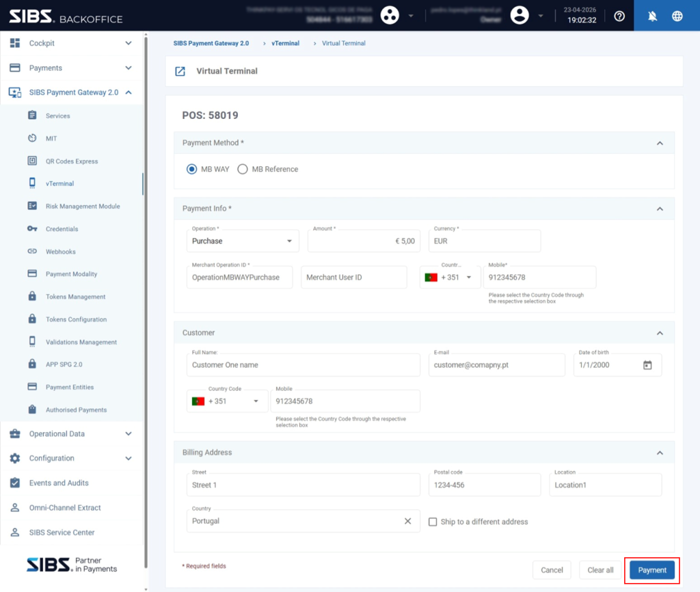Clear the Portugal country selection
The height and width of the screenshot is (592, 700).
(407, 521)
